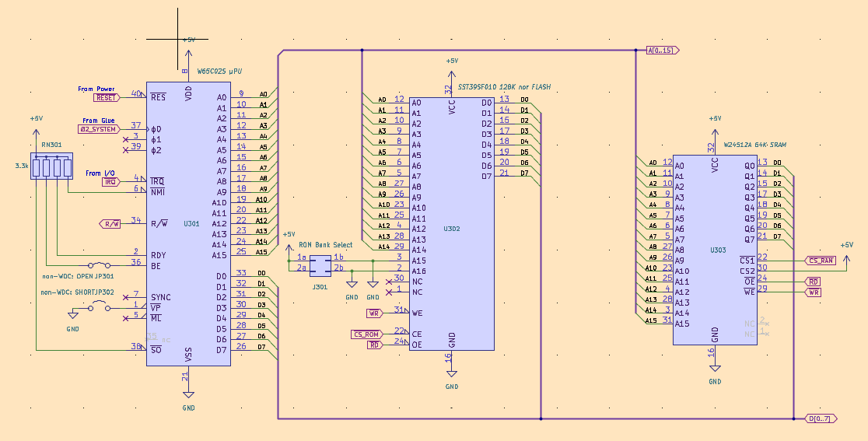
Task: Click the A[0..15] bus label
Action: pos(663,51)
